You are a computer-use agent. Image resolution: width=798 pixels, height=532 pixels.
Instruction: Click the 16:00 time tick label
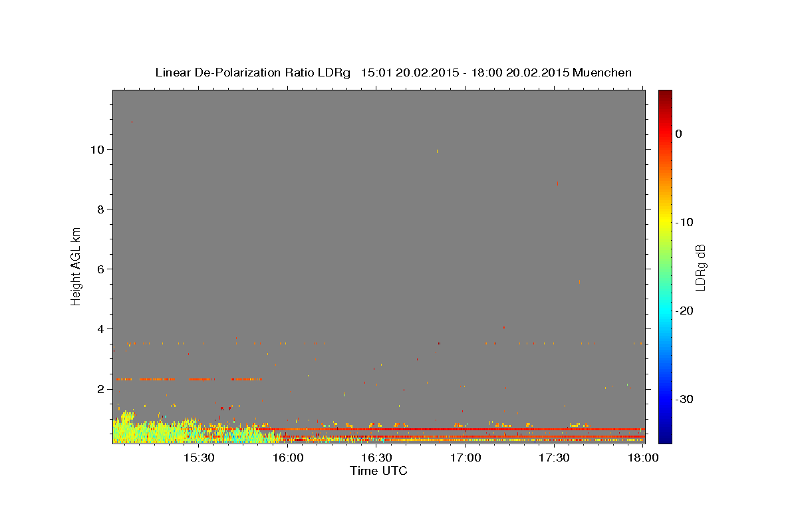288,458
